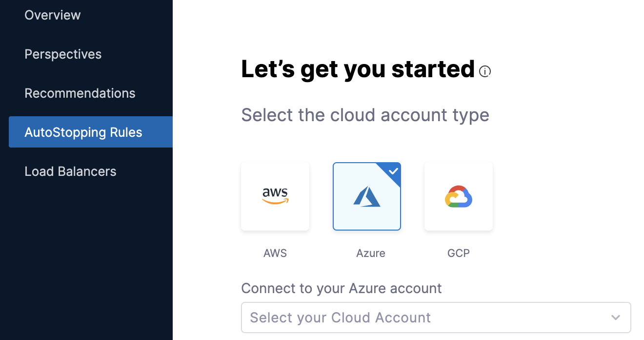The image size is (644, 340).
Task: Select the AutoStopping Rules sidebar item
Action: tap(91, 132)
